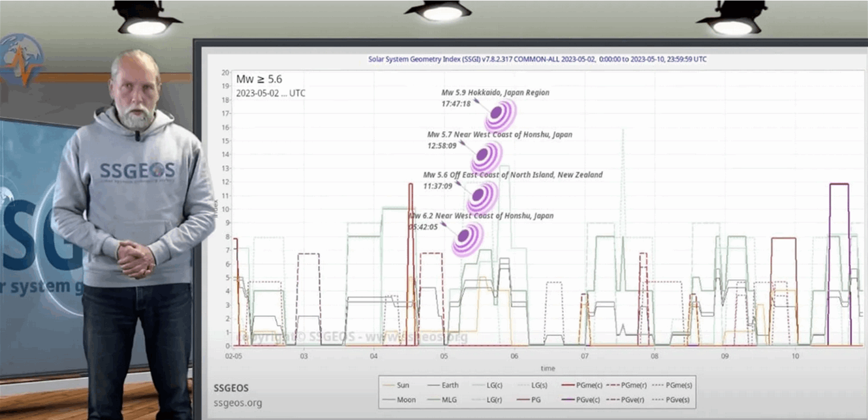The width and height of the screenshot is (868, 420).
Task: Click the '04' time axis label
Action: [x=373, y=357]
